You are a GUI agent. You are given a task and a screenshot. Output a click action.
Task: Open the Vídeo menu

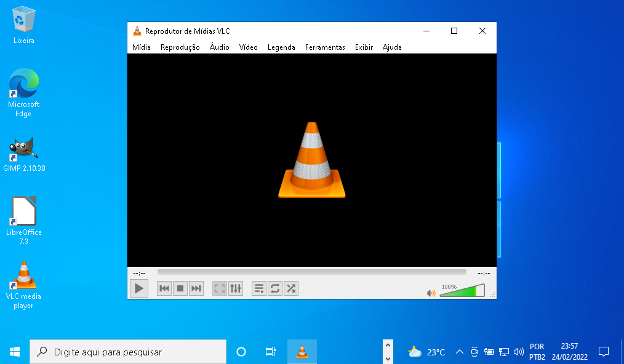(249, 47)
